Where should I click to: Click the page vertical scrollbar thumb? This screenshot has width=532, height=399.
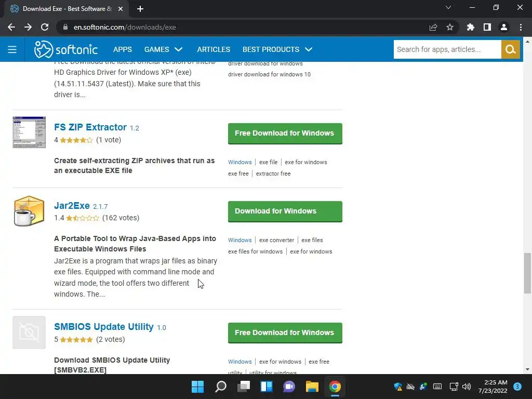tap(527, 273)
